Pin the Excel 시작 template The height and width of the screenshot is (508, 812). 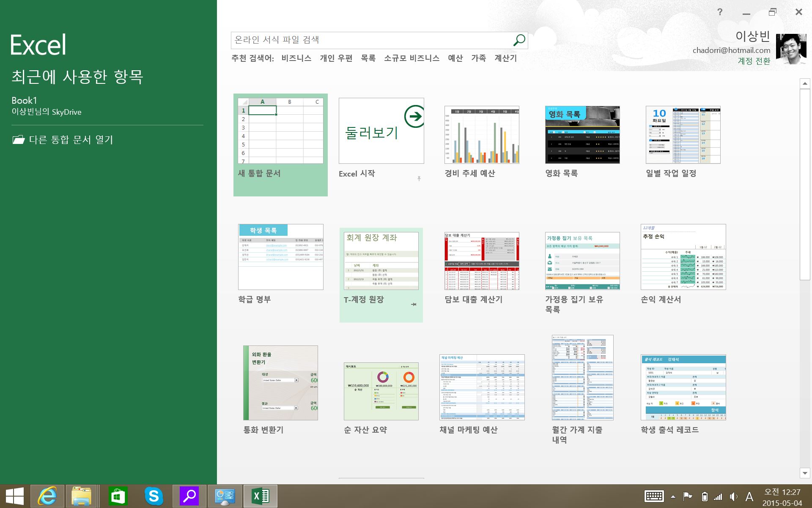(419, 179)
